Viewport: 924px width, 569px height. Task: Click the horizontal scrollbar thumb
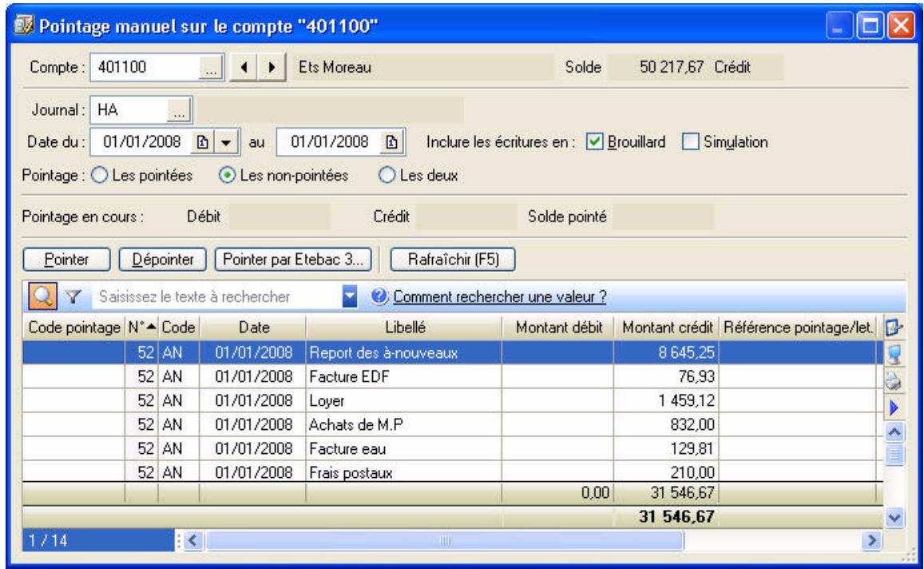(445, 540)
